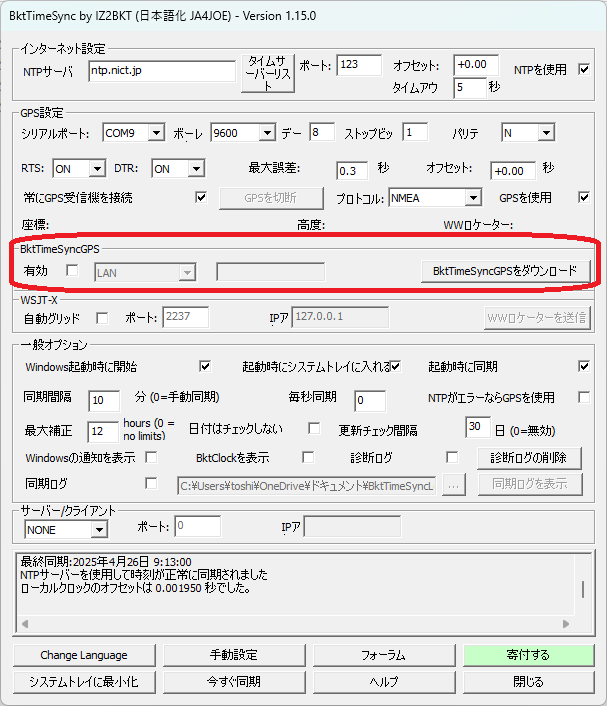Click the サーバー/クライアント ポート field

[x=198, y=526]
